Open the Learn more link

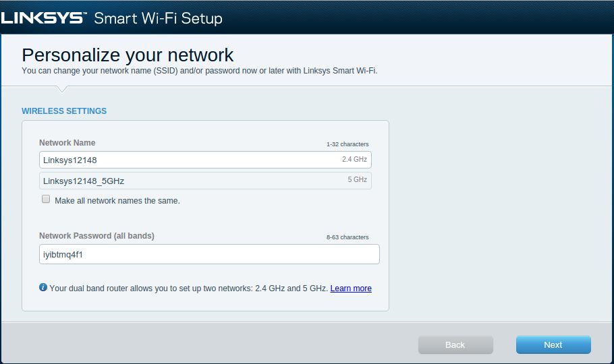(x=351, y=289)
